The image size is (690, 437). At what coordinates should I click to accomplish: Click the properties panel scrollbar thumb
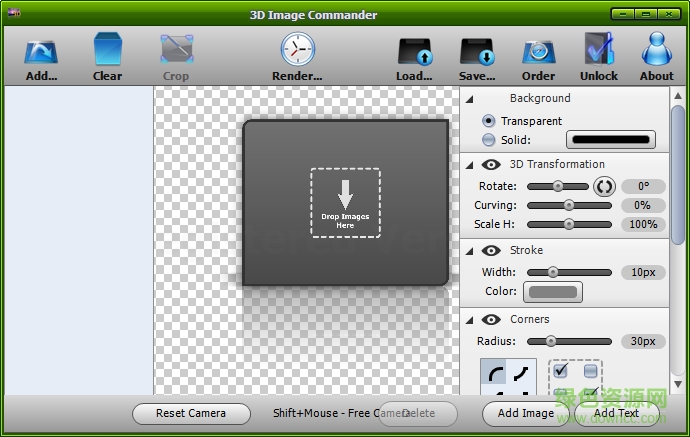coord(678,175)
